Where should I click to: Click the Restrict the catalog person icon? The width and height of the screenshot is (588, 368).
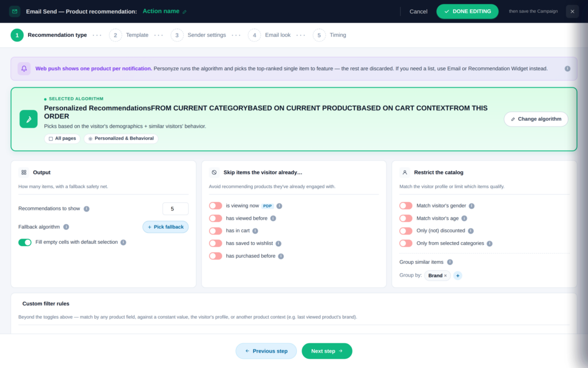coord(405,172)
